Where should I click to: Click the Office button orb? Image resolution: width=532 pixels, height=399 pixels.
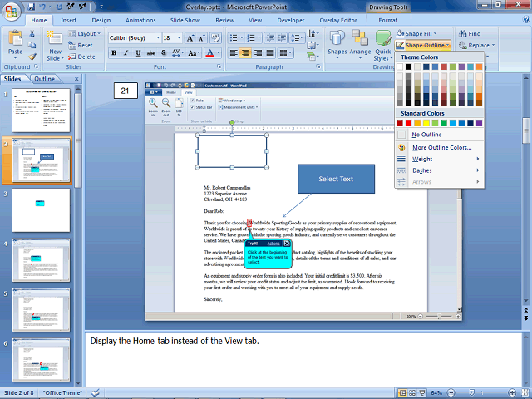[11, 12]
